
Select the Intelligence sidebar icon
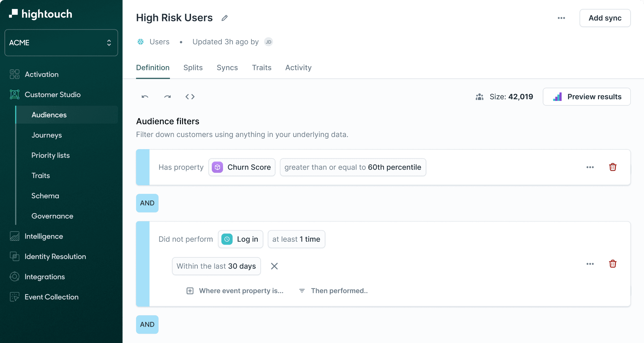[14, 236]
